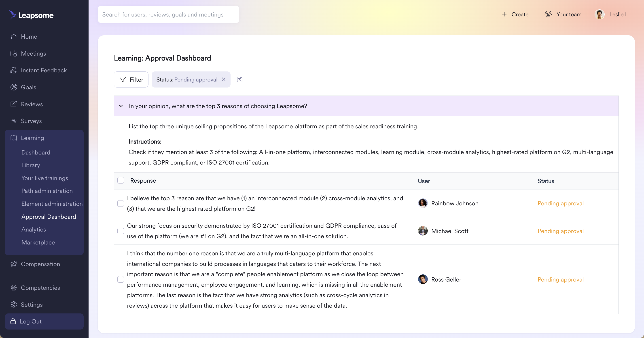
Task: Go to Path administration
Action: point(47,191)
